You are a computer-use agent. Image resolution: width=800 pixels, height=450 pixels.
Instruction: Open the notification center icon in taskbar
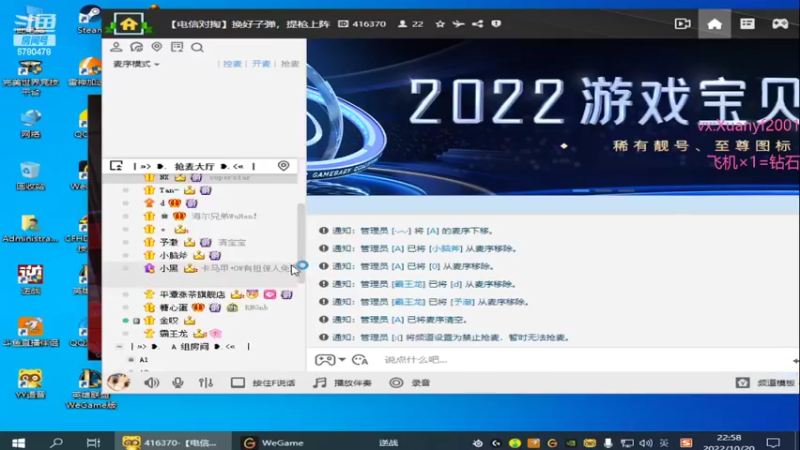click(x=773, y=442)
